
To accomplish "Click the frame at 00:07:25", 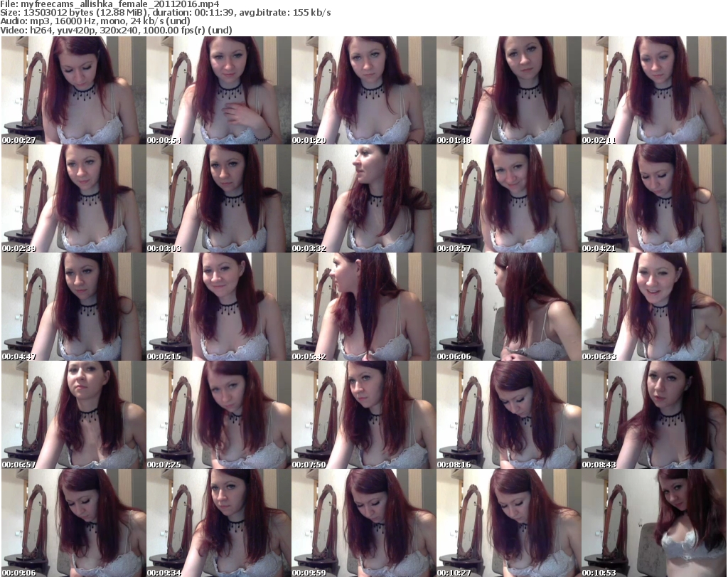I will (218, 415).
